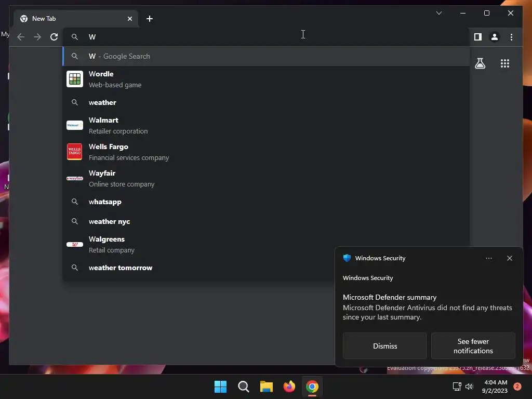Click the Windows Security shield icon
This screenshot has height=399, width=532.
coord(347,258)
